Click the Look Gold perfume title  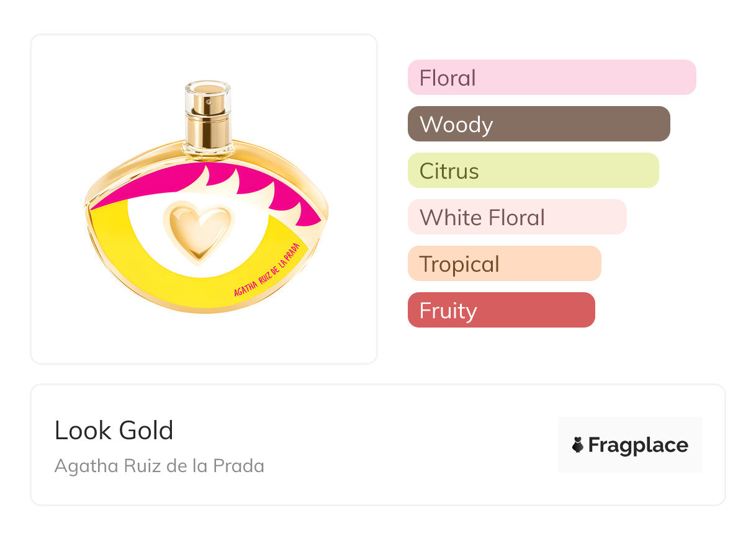pyautogui.click(x=114, y=431)
